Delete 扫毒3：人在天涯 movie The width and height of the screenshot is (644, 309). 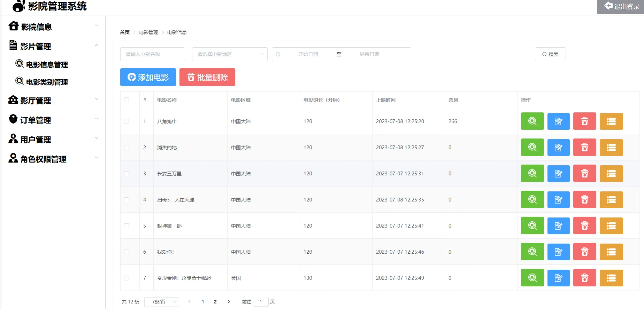click(x=585, y=199)
